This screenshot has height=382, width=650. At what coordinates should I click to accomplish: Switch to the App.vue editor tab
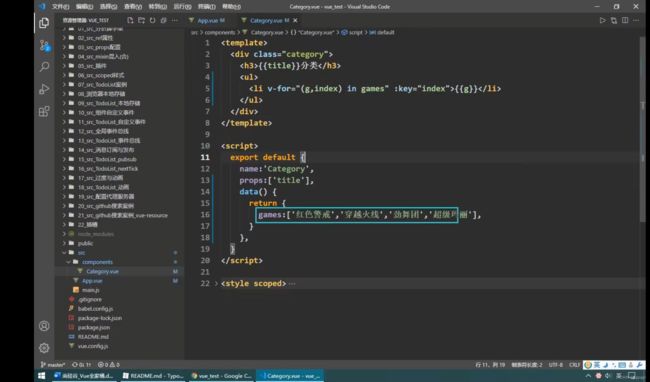(x=207, y=20)
